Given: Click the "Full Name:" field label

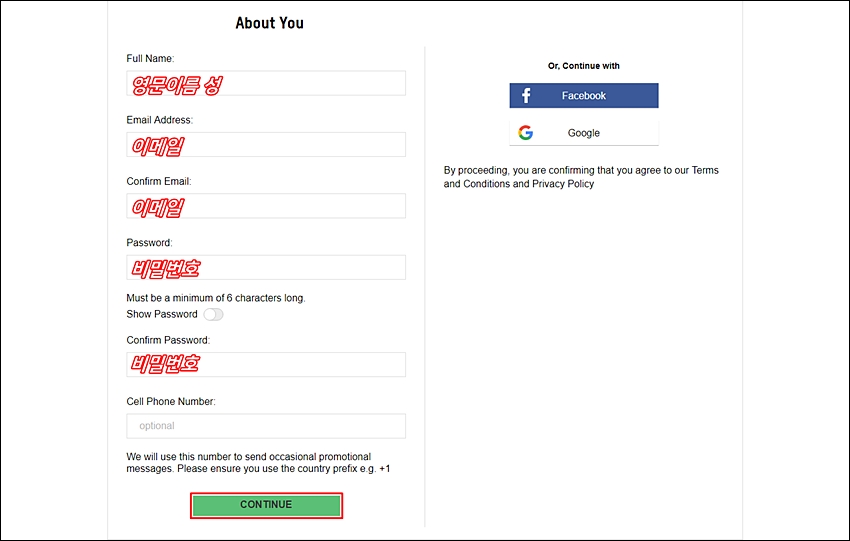Looking at the screenshot, I should [150, 59].
